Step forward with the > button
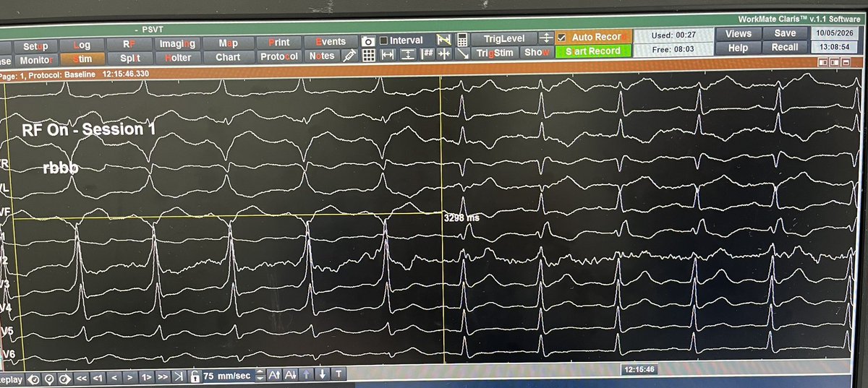Screen dimensions: 868x388 pos(129,378)
